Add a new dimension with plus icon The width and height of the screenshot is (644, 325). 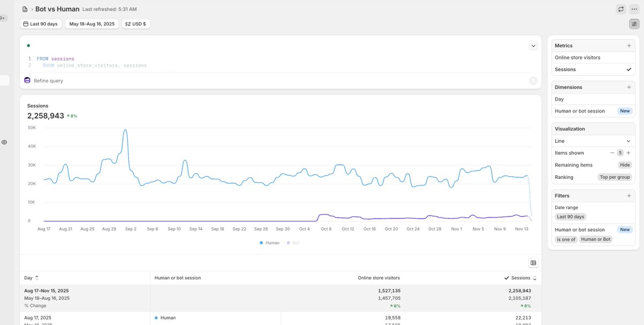click(629, 87)
